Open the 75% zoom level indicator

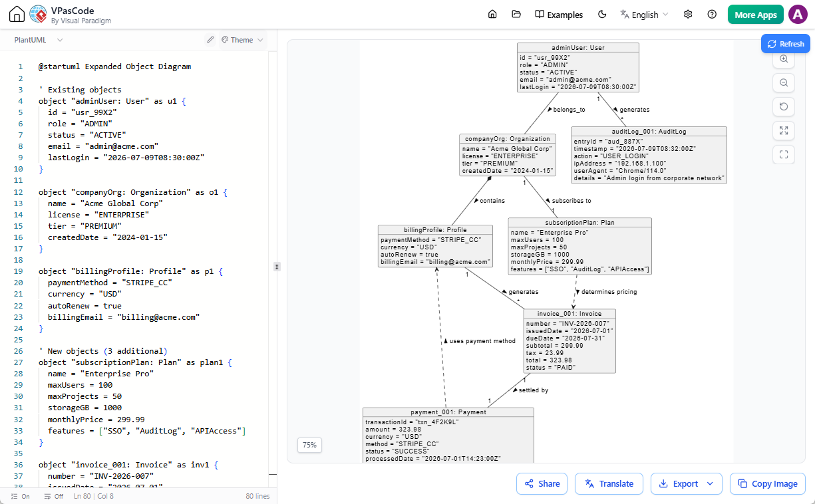pos(309,445)
